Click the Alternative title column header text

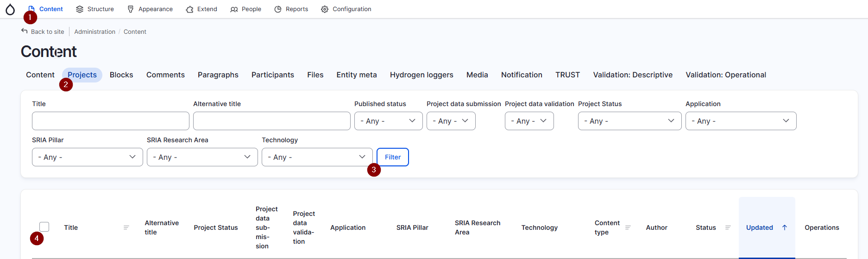tap(162, 227)
